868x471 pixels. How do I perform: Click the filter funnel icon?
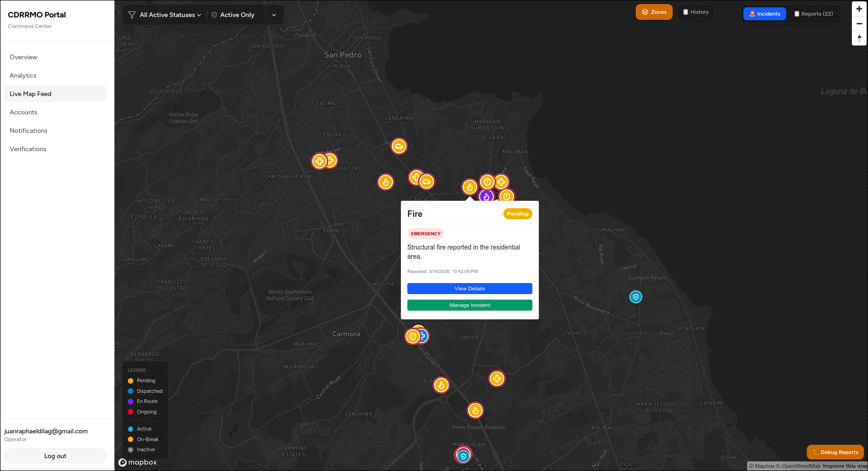pos(132,15)
